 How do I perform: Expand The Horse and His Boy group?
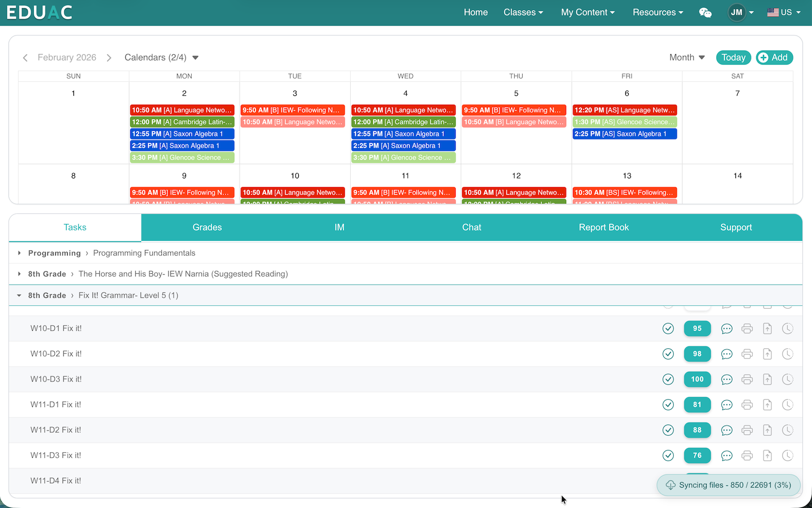tap(19, 274)
